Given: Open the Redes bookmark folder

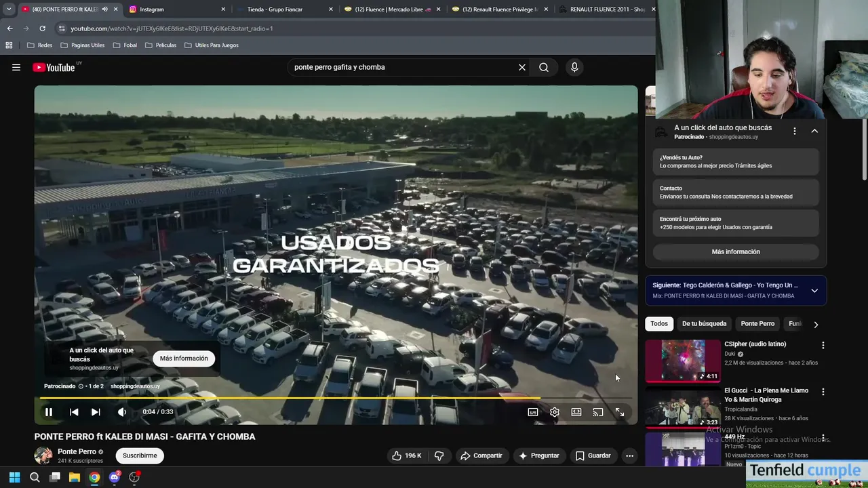Looking at the screenshot, I should coord(39,45).
